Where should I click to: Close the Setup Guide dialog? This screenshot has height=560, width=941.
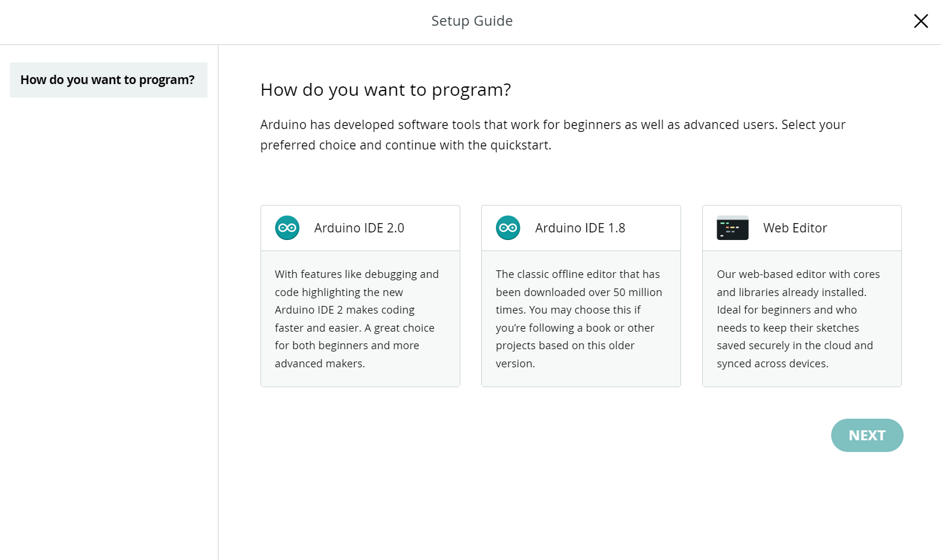921,21
